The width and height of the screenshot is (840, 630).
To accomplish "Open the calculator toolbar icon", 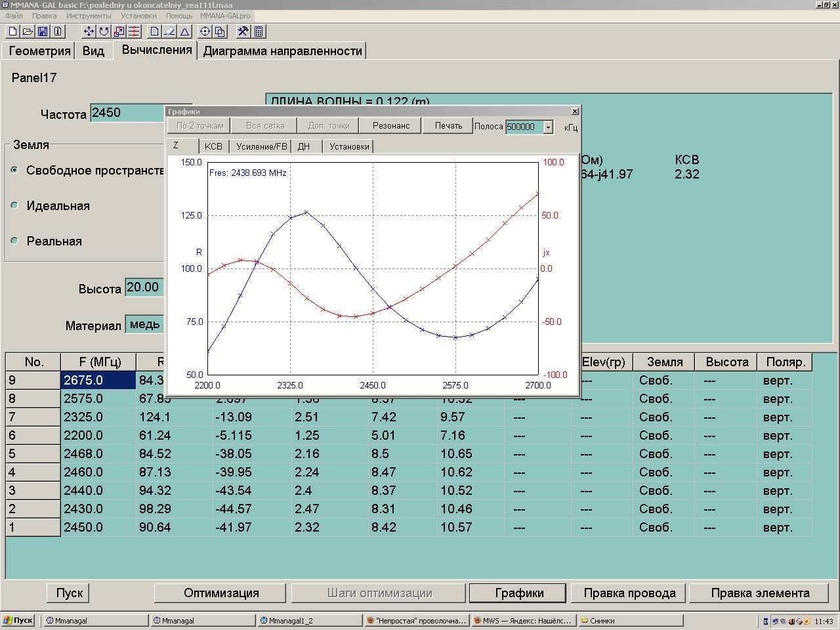I will 259,31.
